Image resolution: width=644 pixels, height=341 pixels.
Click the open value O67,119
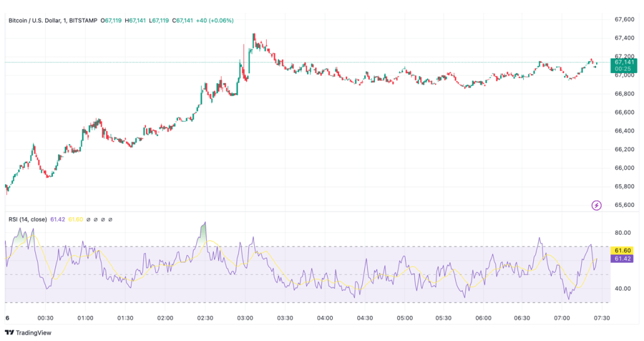[111, 20]
